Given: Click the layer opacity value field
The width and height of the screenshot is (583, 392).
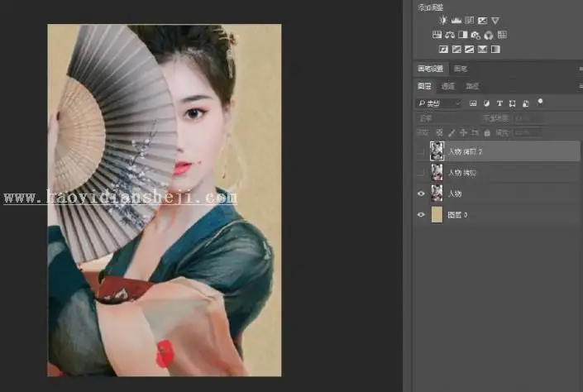Looking at the screenshot, I should coord(526,118).
